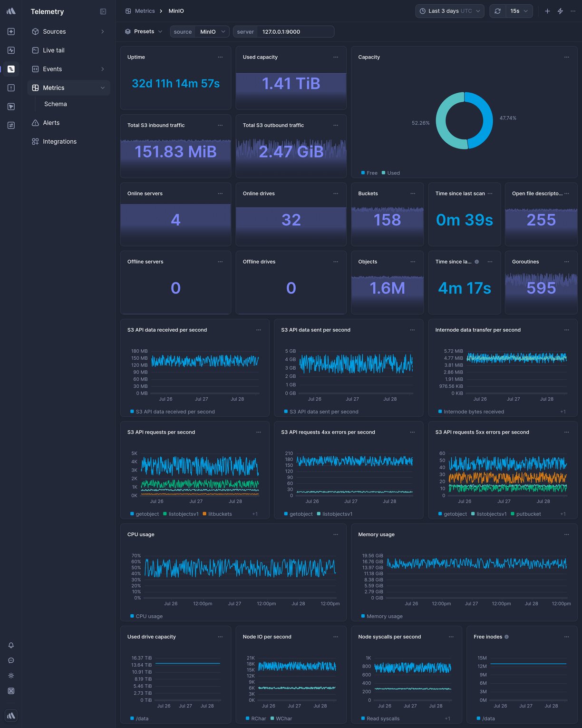Click the CPU usage chart line
582x728 pixels.
(240, 568)
